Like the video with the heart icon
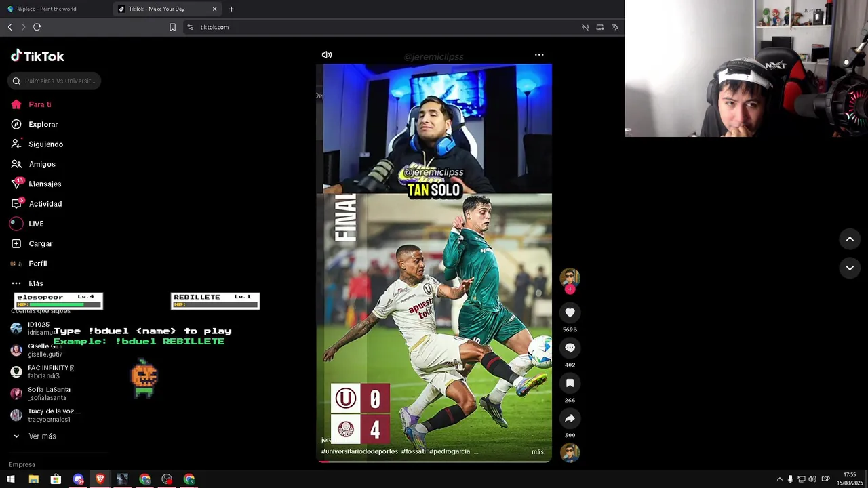This screenshot has height=488, width=868. click(570, 312)
